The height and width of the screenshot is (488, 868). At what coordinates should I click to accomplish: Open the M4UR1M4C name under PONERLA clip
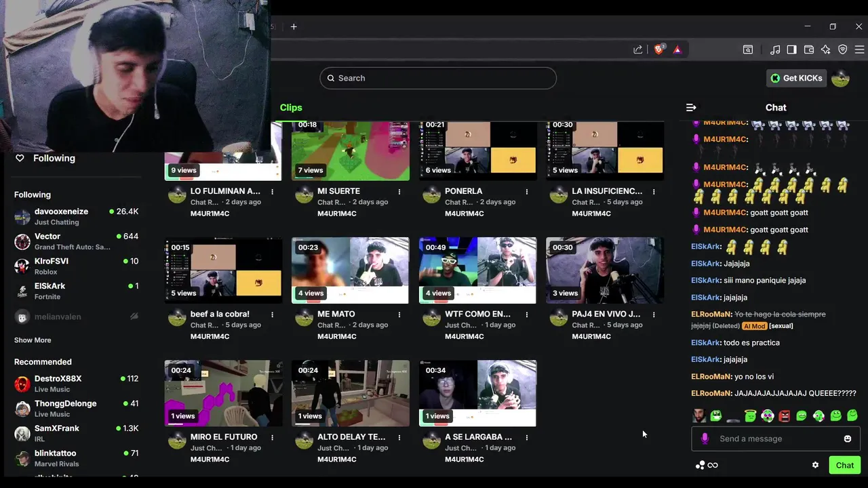(x=465, y=213)
